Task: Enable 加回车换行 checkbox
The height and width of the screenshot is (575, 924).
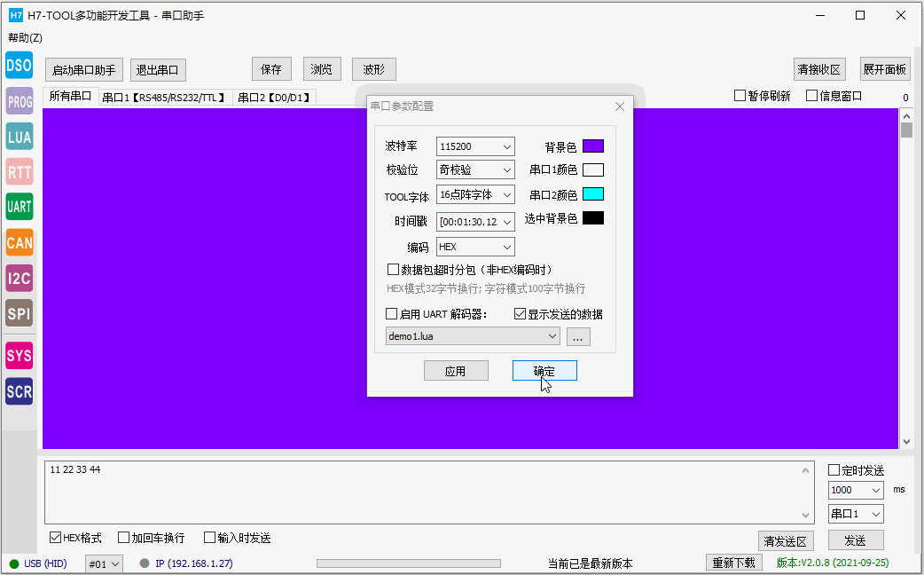Action: [124, 537]
